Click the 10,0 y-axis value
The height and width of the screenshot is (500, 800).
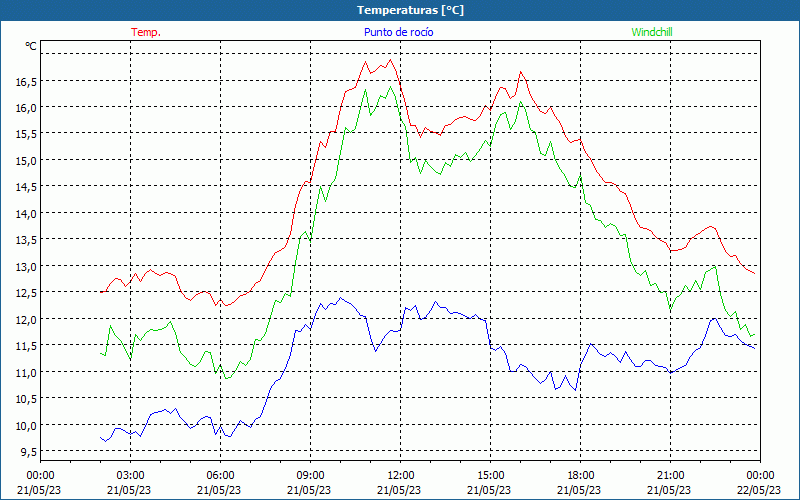coord(26,426)
